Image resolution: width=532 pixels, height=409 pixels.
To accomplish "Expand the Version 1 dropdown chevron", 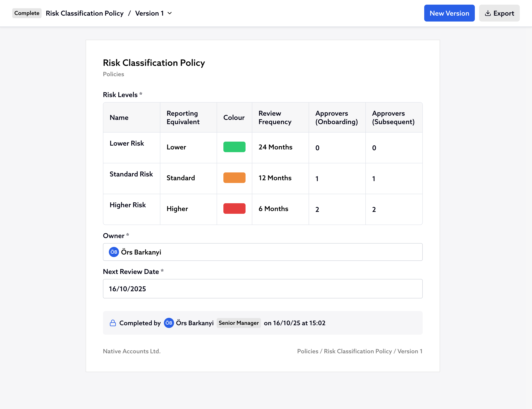I will pos(170,13).
